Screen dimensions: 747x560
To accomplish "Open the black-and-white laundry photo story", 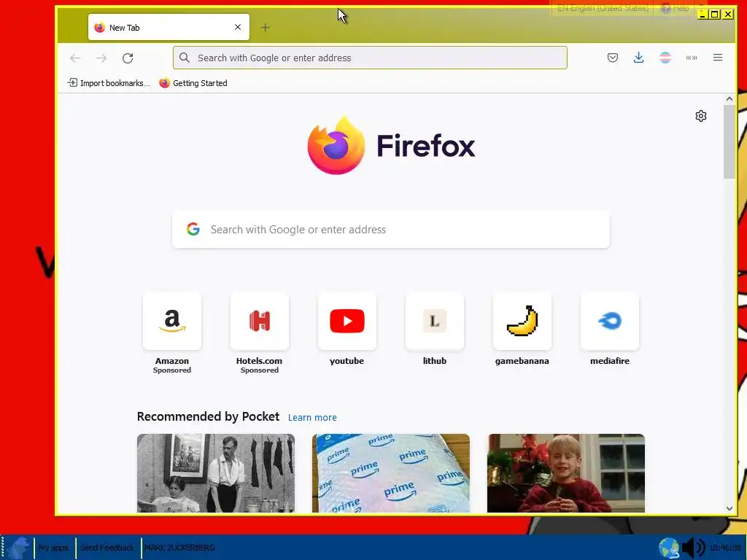I will pos(216,472).
